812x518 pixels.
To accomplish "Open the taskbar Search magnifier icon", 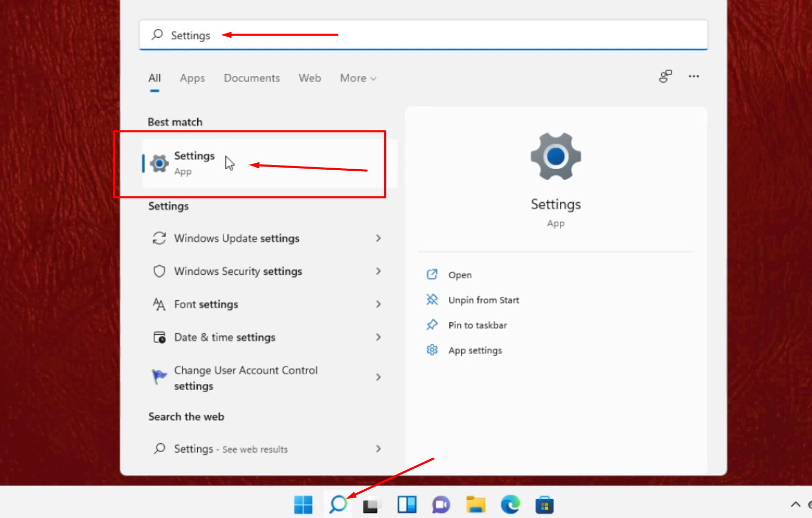I will pos(338,504).
